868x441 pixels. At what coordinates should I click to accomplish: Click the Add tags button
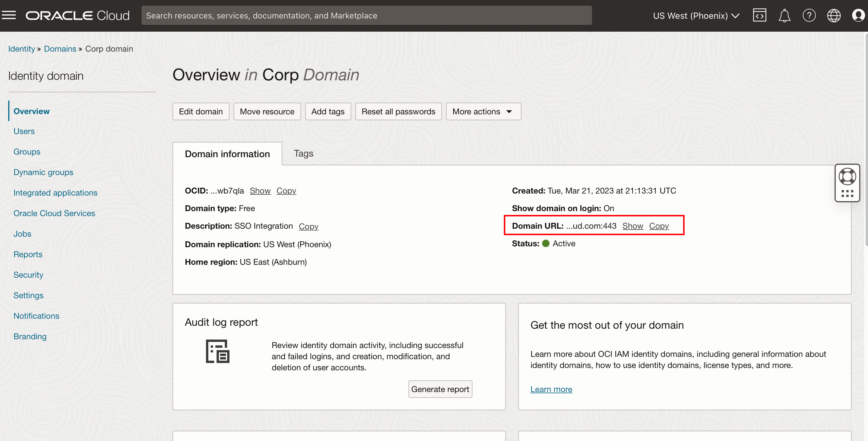pyautogui.click(x=328, y=111)
